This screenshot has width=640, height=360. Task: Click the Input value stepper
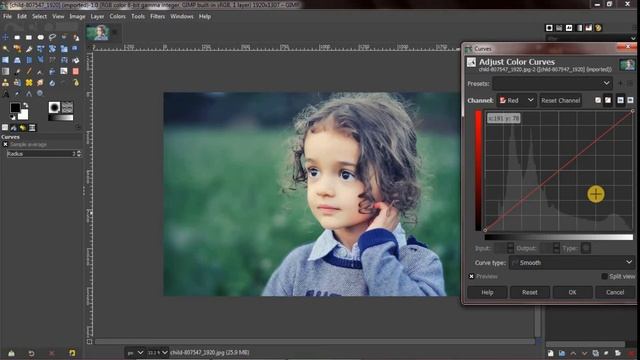tap(510, 248)
